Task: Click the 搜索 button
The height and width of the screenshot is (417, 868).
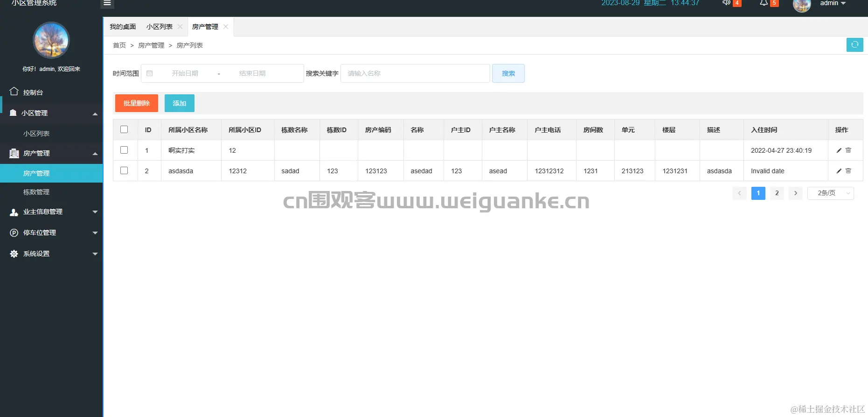Action: (508, 73)
